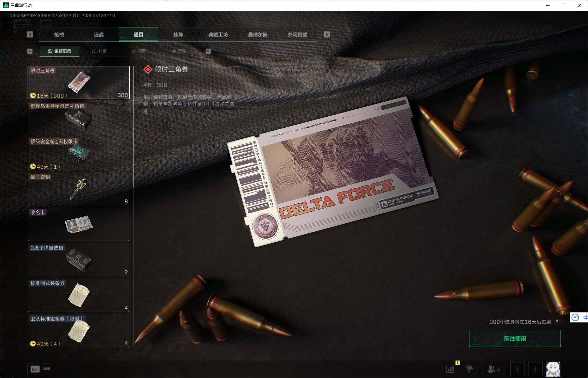Click the Q key previous-tab icon

(30, 35)
